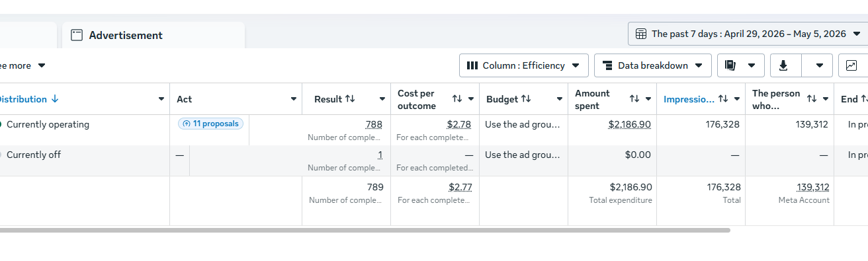Open Budget column options caret
The image size is (868, 261).
[560, 99]
